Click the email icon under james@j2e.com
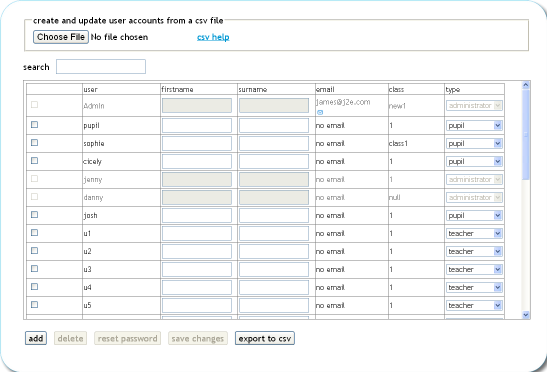Screen dimensions: 547x372 coord(320,112)
